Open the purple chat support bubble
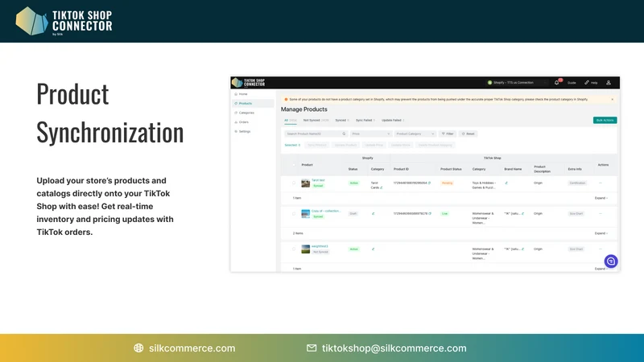 pyautogui.click(x=611, y=261)
